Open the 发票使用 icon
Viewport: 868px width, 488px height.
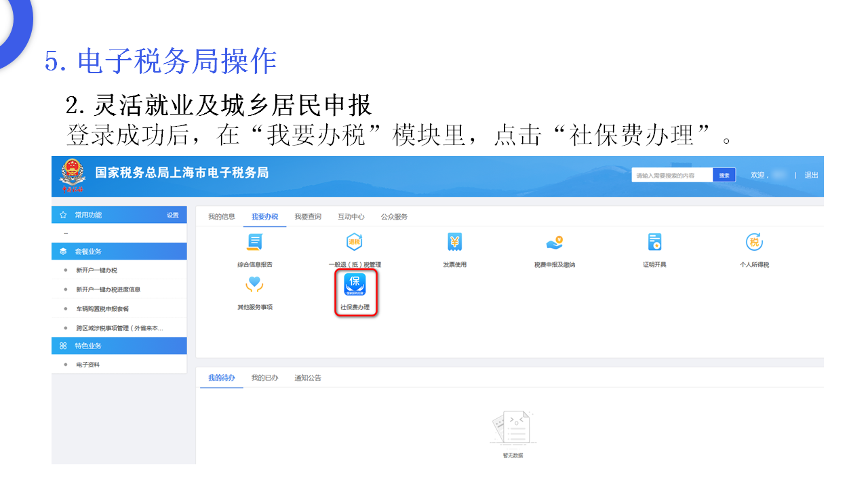[455, 242]
